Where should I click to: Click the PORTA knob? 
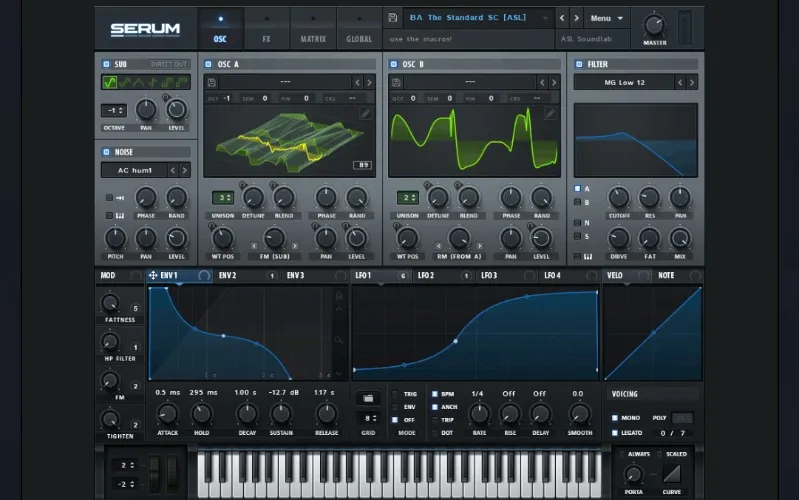[633, 474]
